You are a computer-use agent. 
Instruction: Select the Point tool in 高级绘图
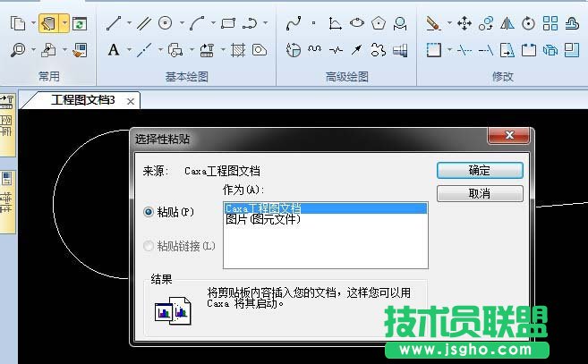(x=313, y=23)
